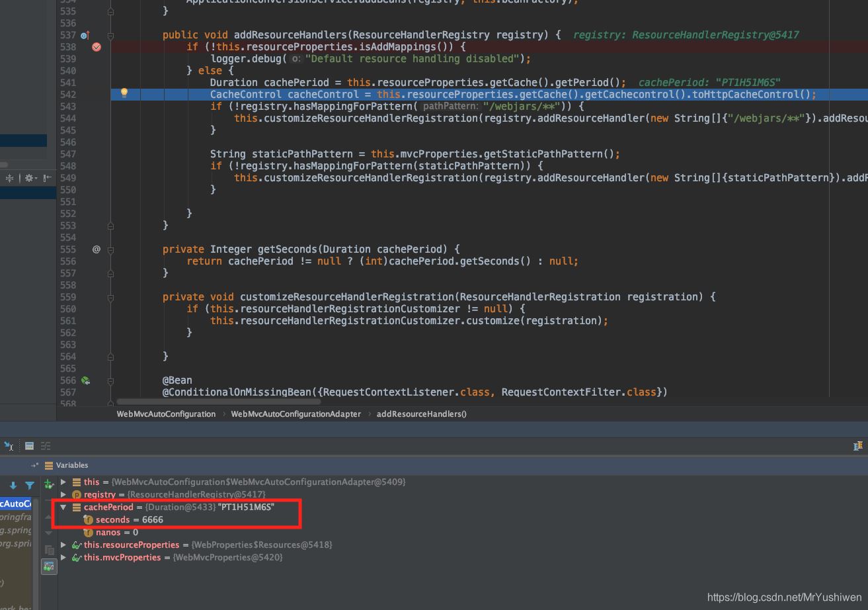This screenshot has width=868, height=610.
Task: Toggle the Show Watches in Variables button
Action: point(49,566)
